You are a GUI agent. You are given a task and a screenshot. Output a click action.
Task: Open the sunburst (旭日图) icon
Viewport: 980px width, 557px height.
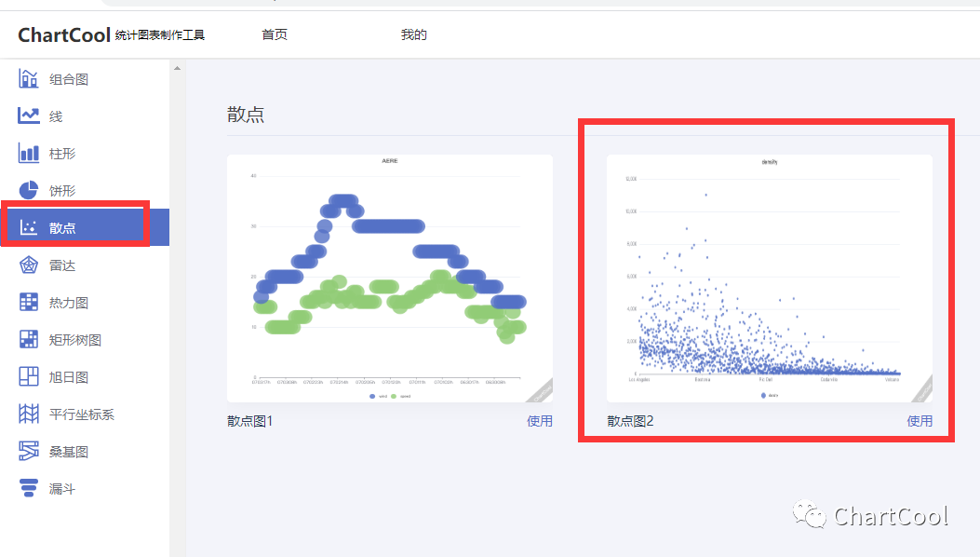[x=29, y=377]
